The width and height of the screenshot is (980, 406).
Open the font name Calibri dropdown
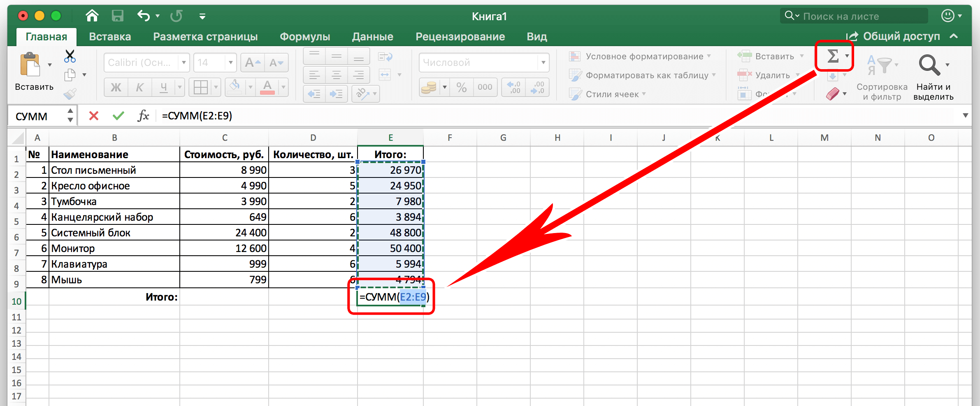pos(184,63)
